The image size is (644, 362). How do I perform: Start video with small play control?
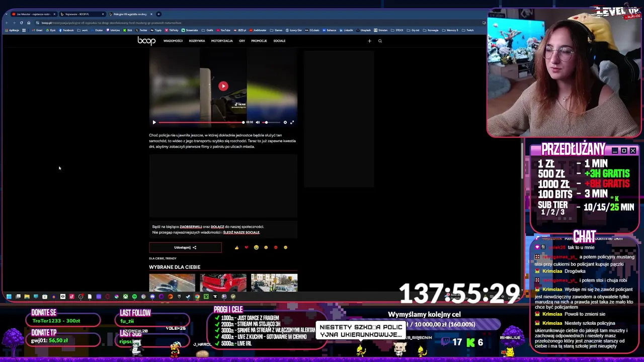[154, 122]
